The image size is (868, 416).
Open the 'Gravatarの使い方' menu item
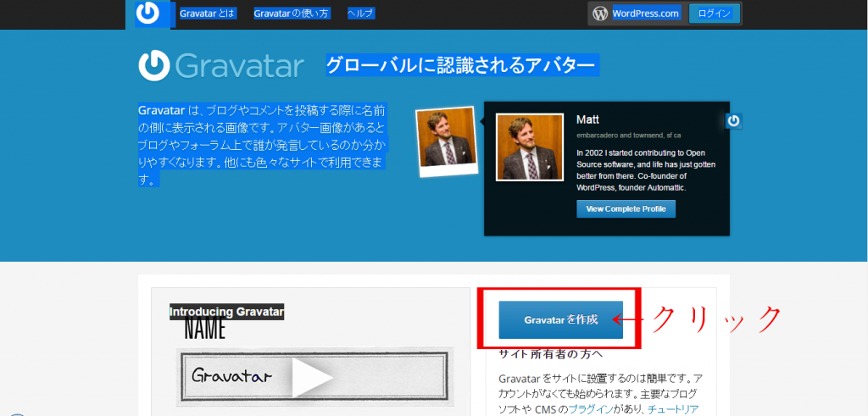click(x=292, y=14)
